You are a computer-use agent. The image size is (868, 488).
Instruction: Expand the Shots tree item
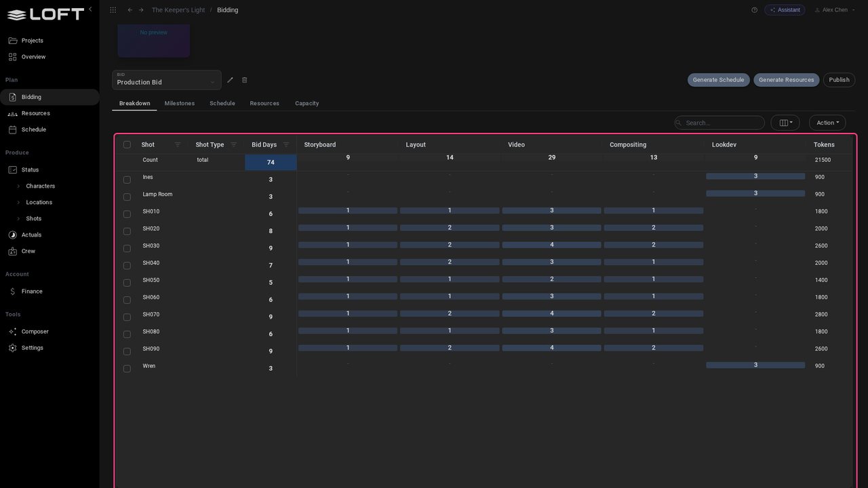click(x=18, y=218)
